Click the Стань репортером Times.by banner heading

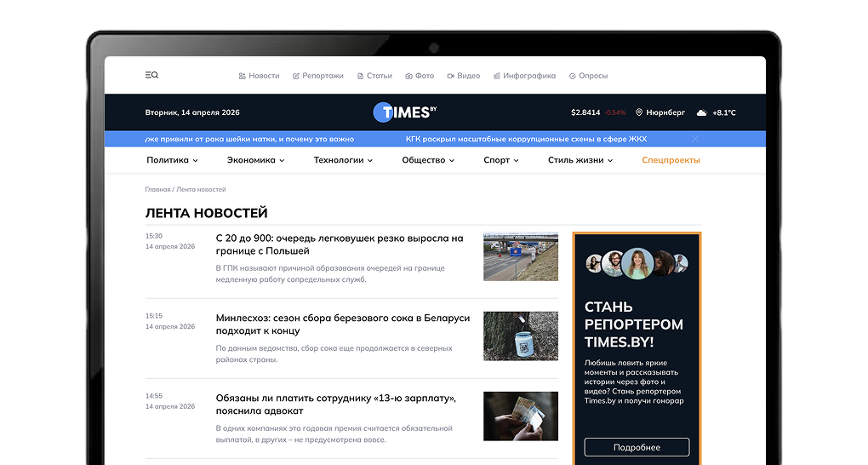[x=634, y=324]
